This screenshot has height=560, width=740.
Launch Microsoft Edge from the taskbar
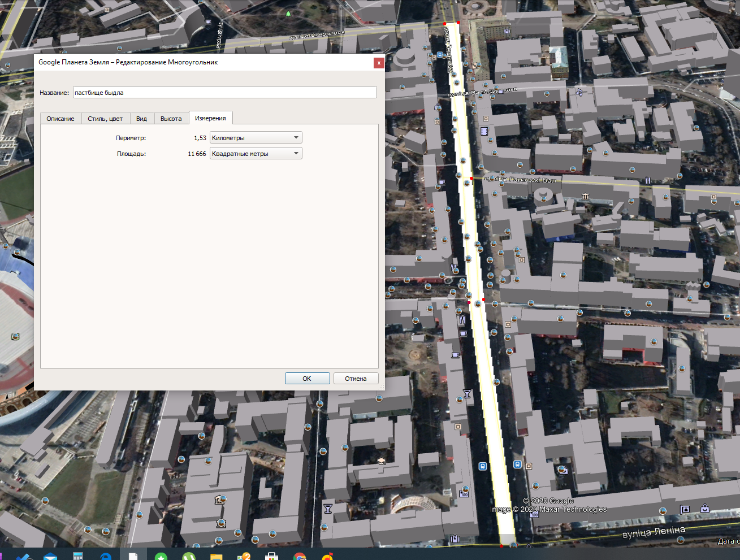tap(106, 556)
